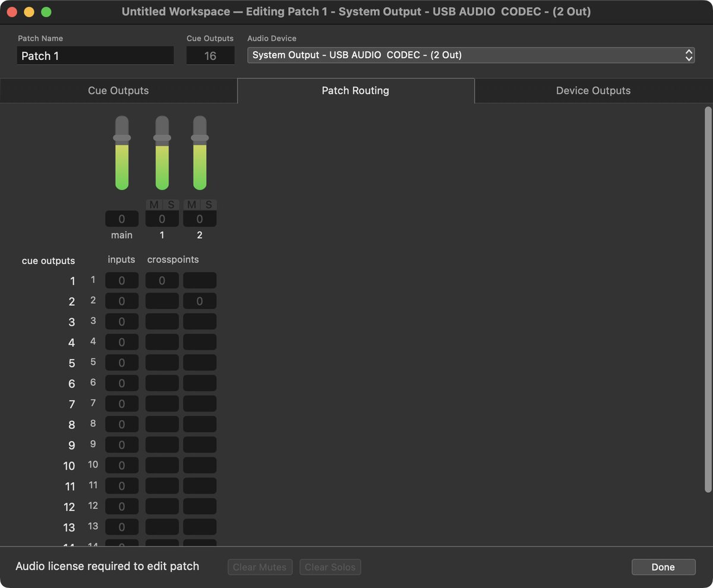Open the Audio Device dropdown
This screenshot has height=588, width=713.
pyautogui.click(x=471, y=55)
